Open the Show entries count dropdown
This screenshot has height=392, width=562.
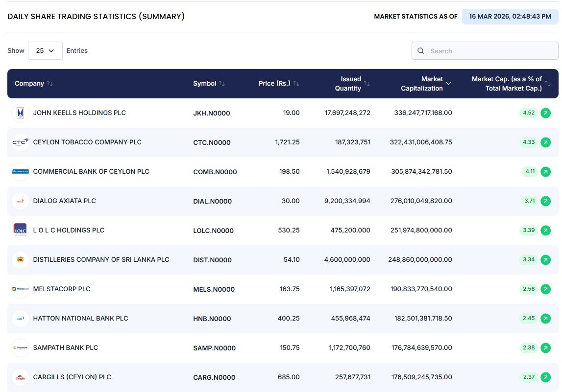click(45, 50)
